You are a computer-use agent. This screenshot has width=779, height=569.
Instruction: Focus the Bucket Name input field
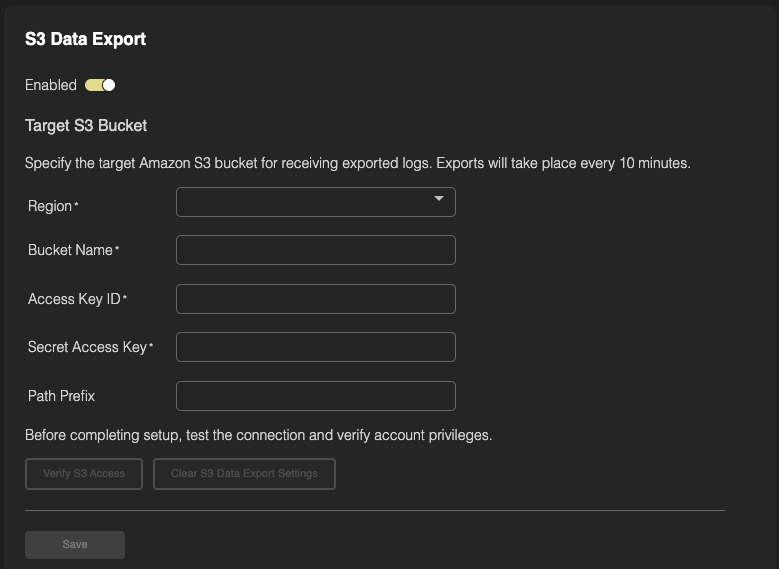pyautogui.click(x=315, y=250)
